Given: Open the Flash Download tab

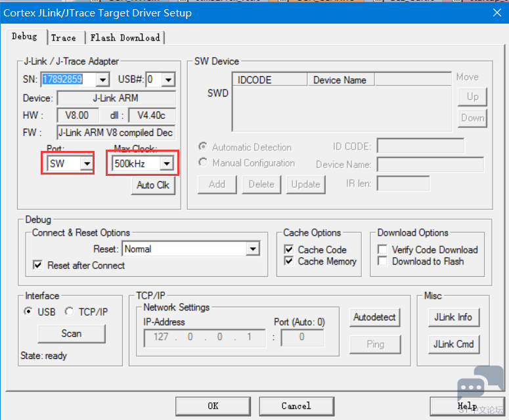Looking at the screenshot, I should pyautogui.click(x=125, y=37).
